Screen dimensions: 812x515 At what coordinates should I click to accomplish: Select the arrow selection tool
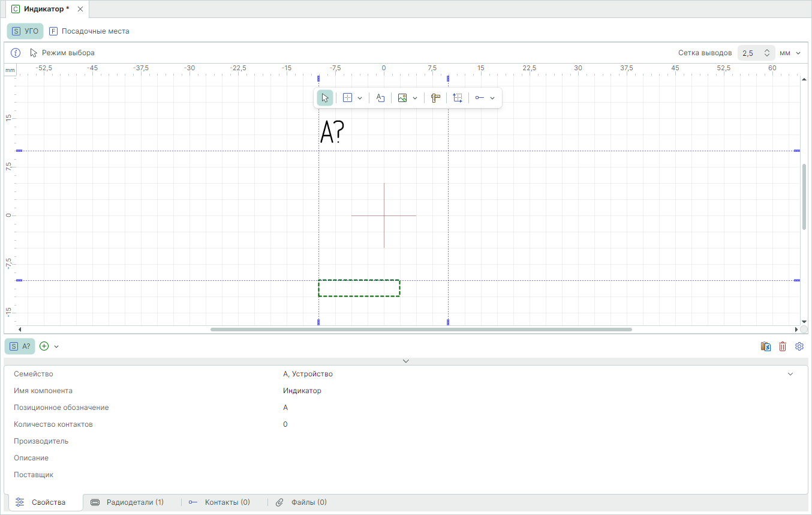(324, 98)
